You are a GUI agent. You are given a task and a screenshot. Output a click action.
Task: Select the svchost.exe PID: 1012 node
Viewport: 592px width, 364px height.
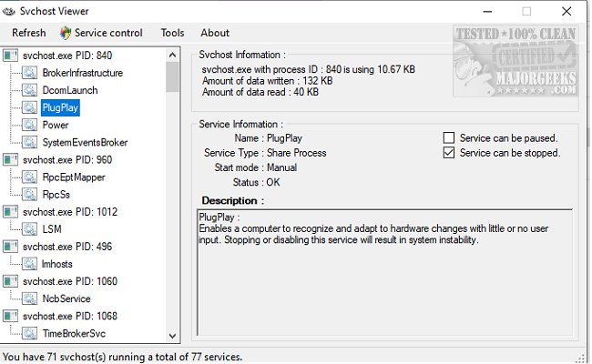(x=72, y=211)
